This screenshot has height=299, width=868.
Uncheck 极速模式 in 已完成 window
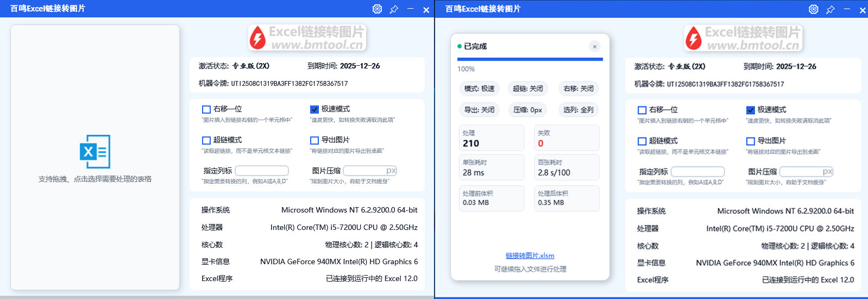(751, 110)
